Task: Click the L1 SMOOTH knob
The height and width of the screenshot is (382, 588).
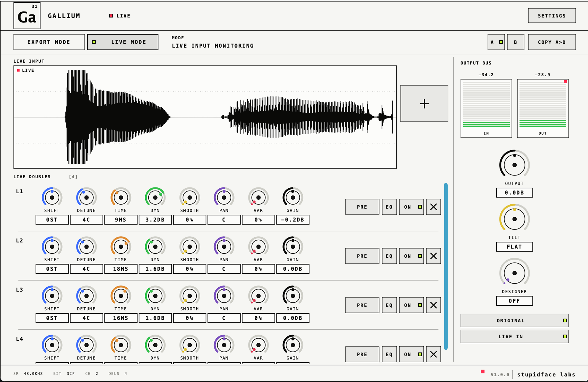Action: point(190,197)
